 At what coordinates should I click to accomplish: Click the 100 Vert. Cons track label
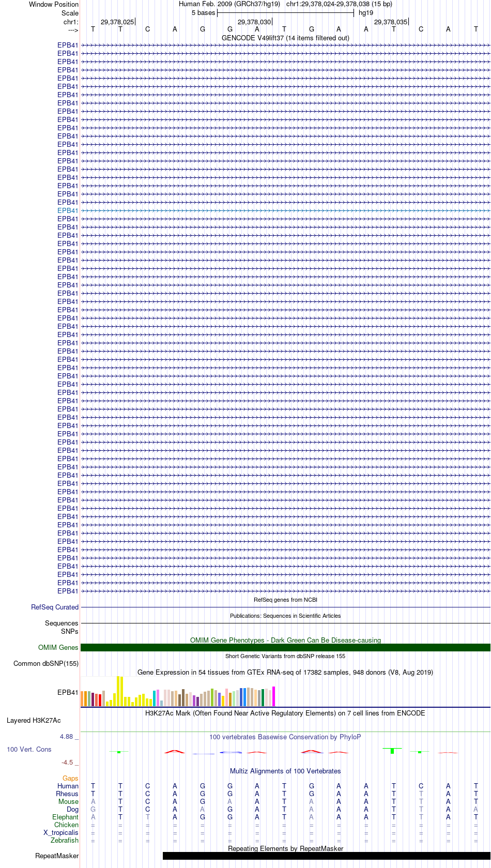tap(29, 749)
